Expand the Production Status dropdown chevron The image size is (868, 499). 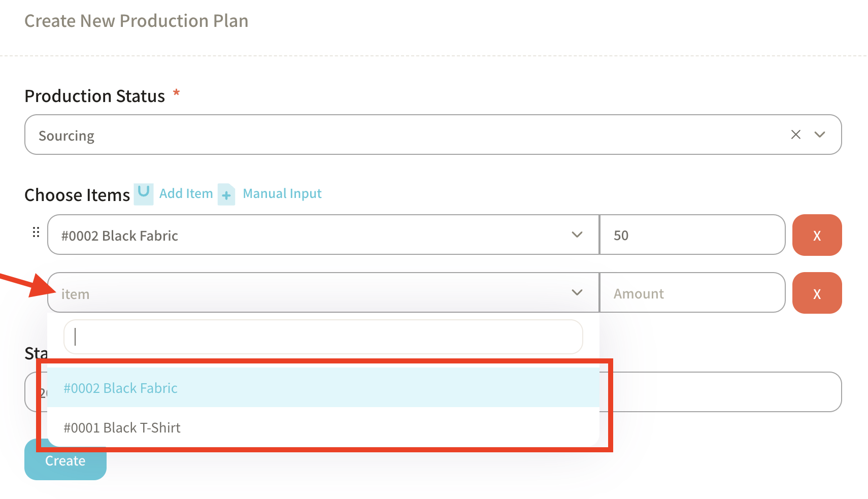(x=820, y=135)
